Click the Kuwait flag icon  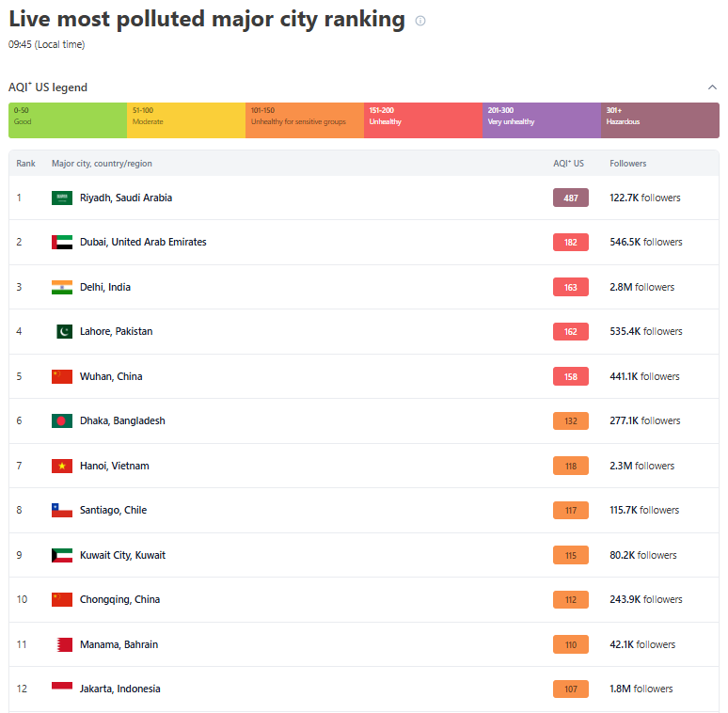tap(62, 555)
